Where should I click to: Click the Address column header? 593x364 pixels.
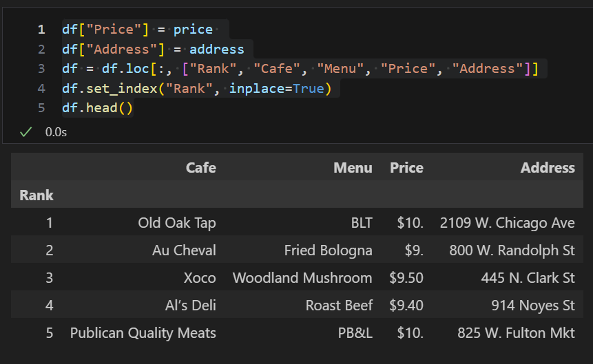coord(548,167)
